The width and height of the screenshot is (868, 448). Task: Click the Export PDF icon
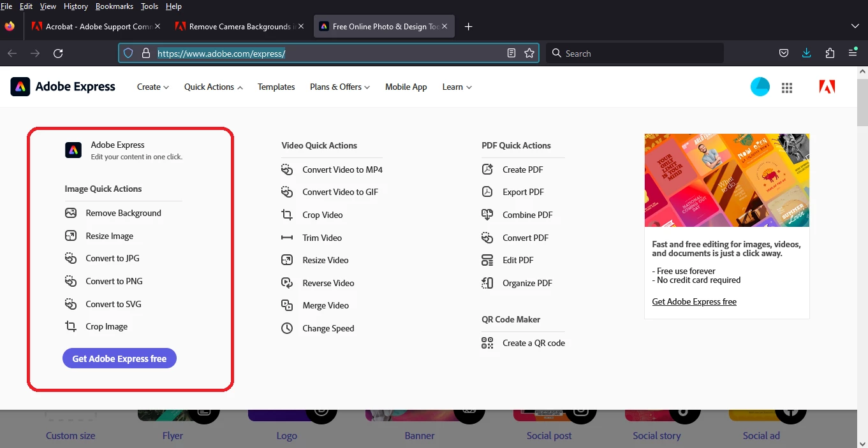(x=487, y=192)
